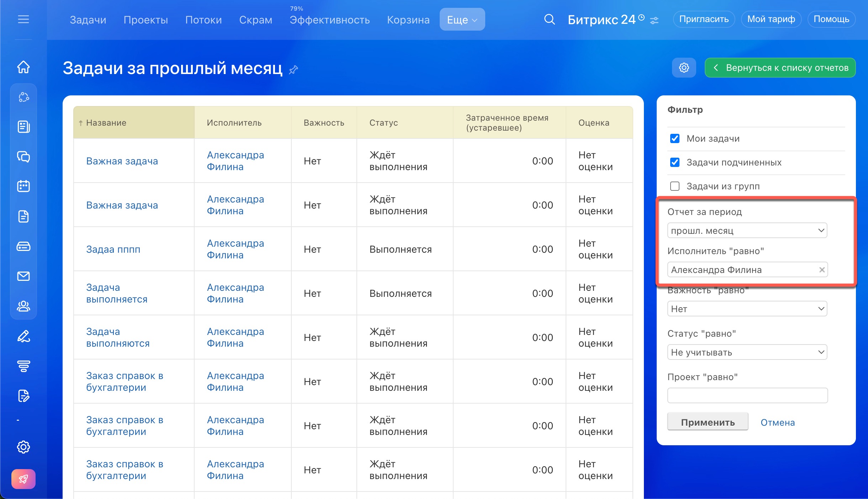Switch to the Корзина tab

pos(408,20)
